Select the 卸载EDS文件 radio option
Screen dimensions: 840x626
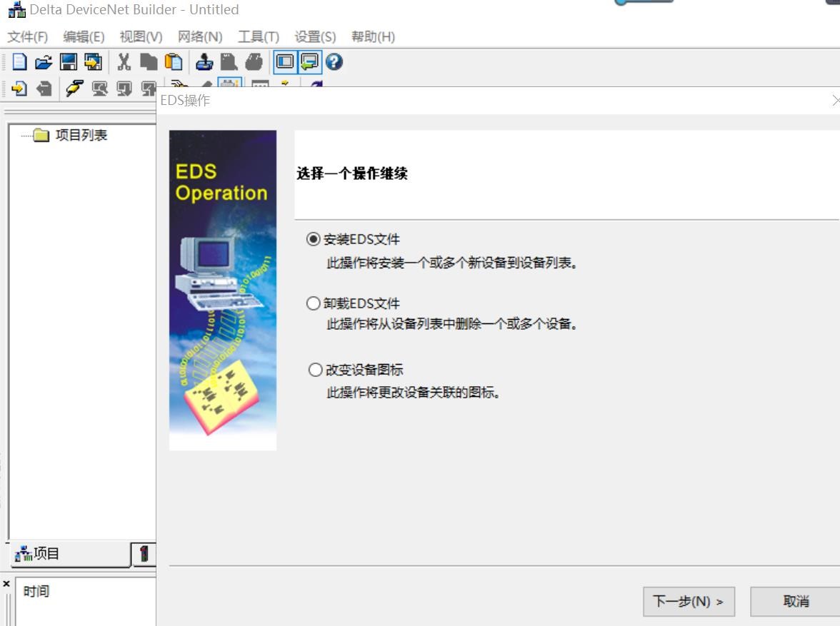coord(314,303)
